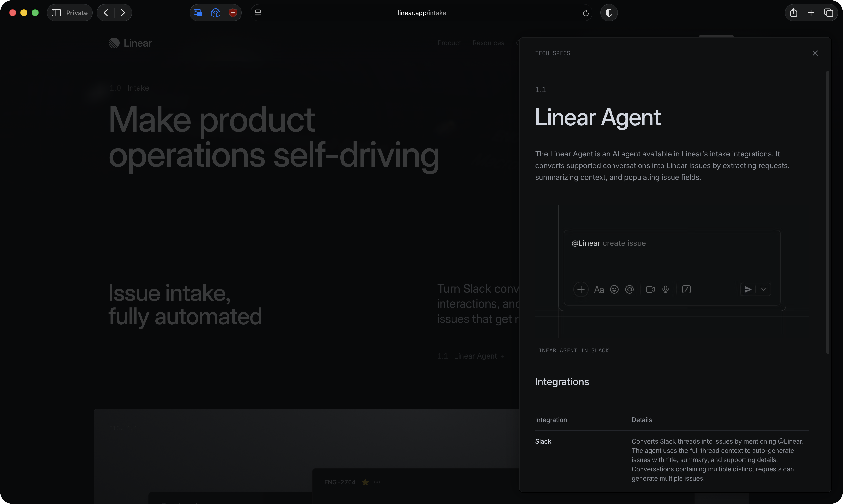843x504 pixels.
Task: Record audio with the microphone icon
Action: pyautogui.click(x=666, y=289)
